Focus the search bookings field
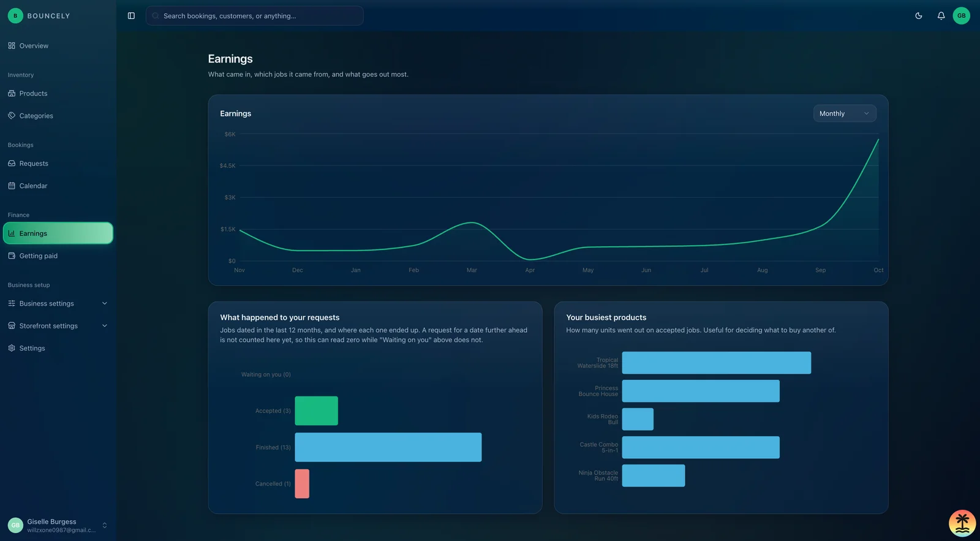Image resolution: width=980 pixels, height=541 pixels. coord(254,16)
